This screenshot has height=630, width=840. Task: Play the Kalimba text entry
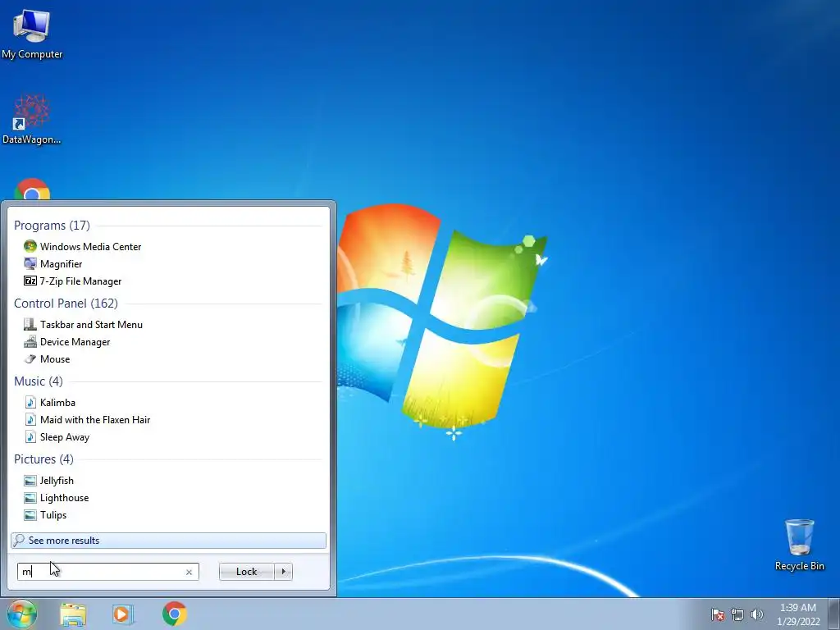57,402
